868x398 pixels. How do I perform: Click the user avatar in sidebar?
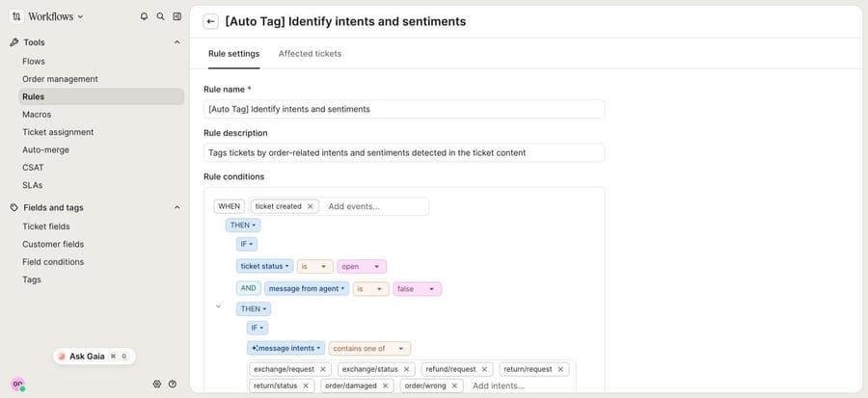point(17,384)
